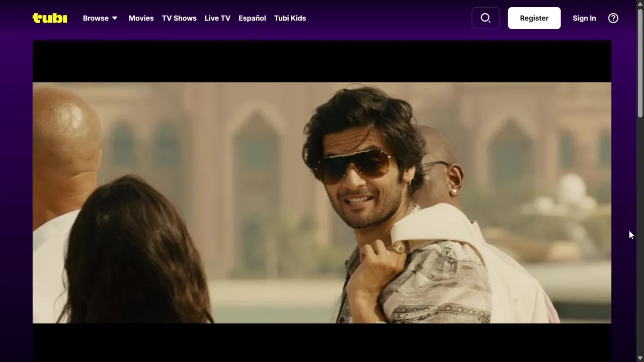The width and height of the screenshot is (644, 362).
Task: Open the Español section
Action: click(x=252, y=18)
